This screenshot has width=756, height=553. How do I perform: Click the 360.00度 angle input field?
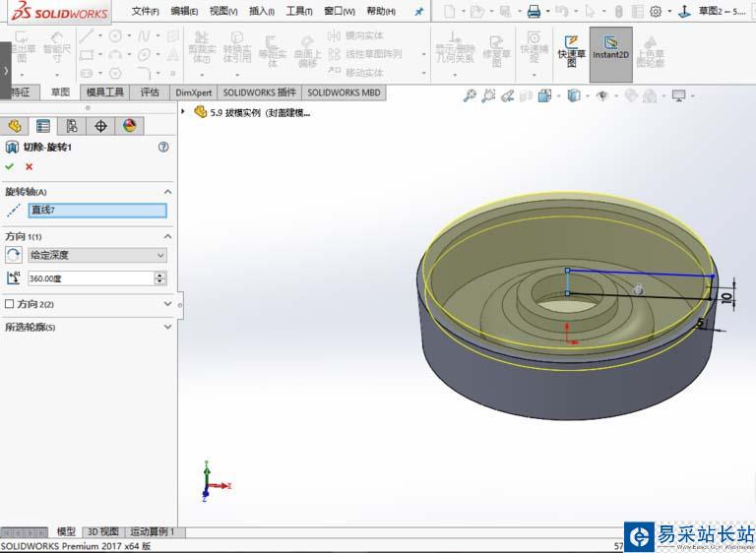(91, 278)
